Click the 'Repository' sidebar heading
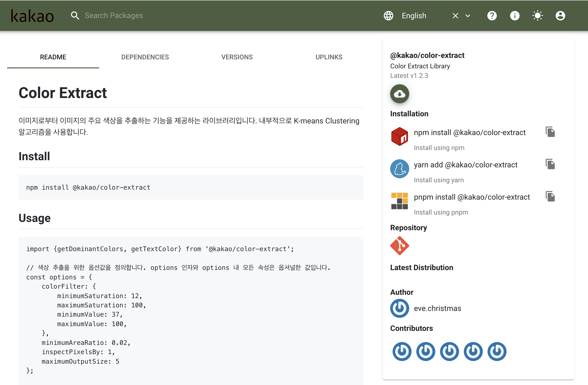The image size is (588, 385). tap(408, 228)
